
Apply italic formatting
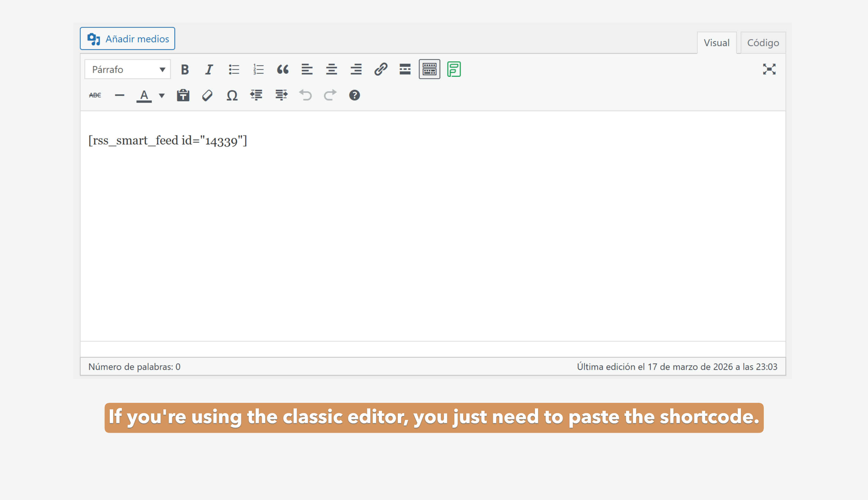pos(209,69)
